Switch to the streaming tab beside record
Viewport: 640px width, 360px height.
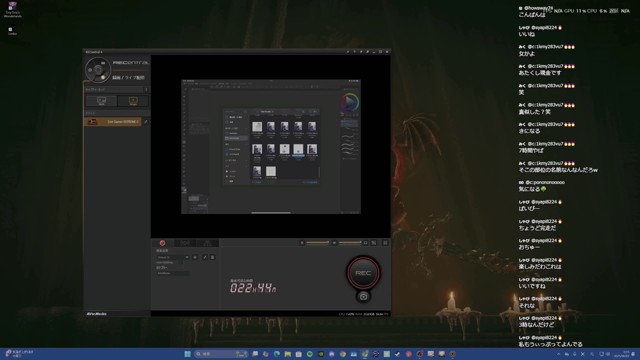click(x=185, y=243)
